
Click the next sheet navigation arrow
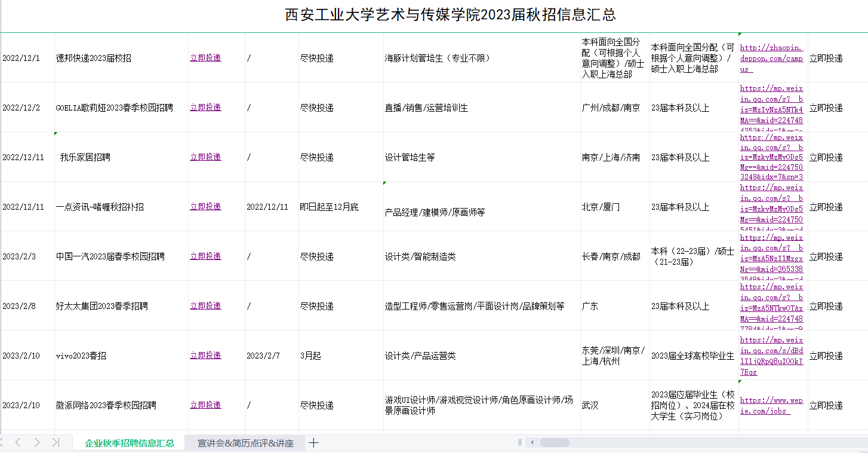pyautogui.click(x=37, y=442)
